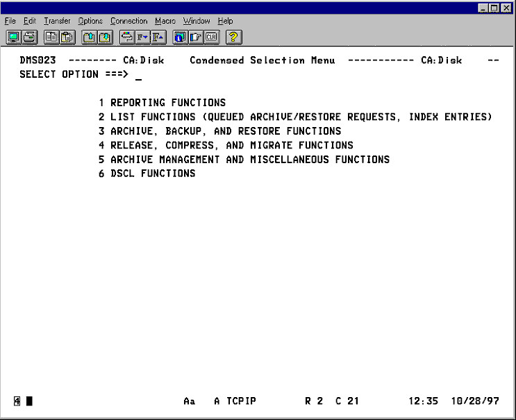Maximize the terminal window
Screen dimensions: 516x420
(494, 8)
